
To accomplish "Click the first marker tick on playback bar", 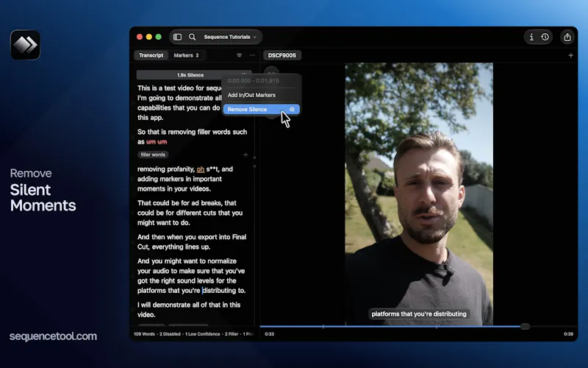I will [323, 327].
